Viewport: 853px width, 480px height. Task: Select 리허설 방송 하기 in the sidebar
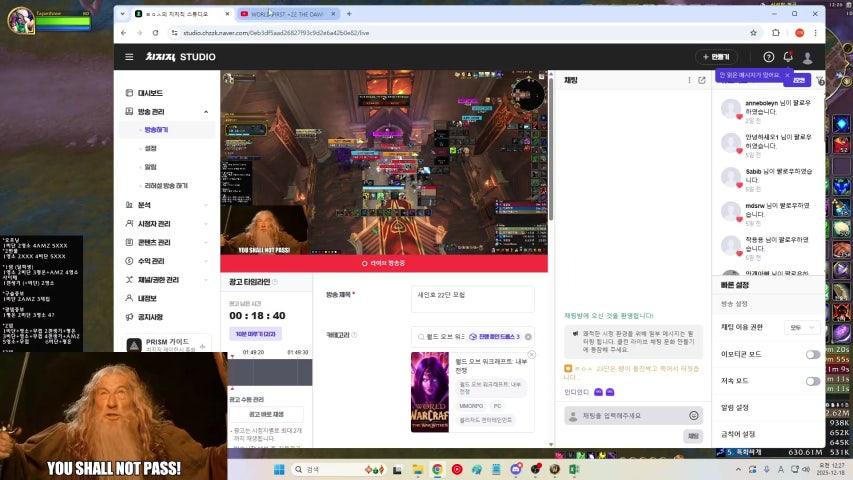[x=166, y=185]
